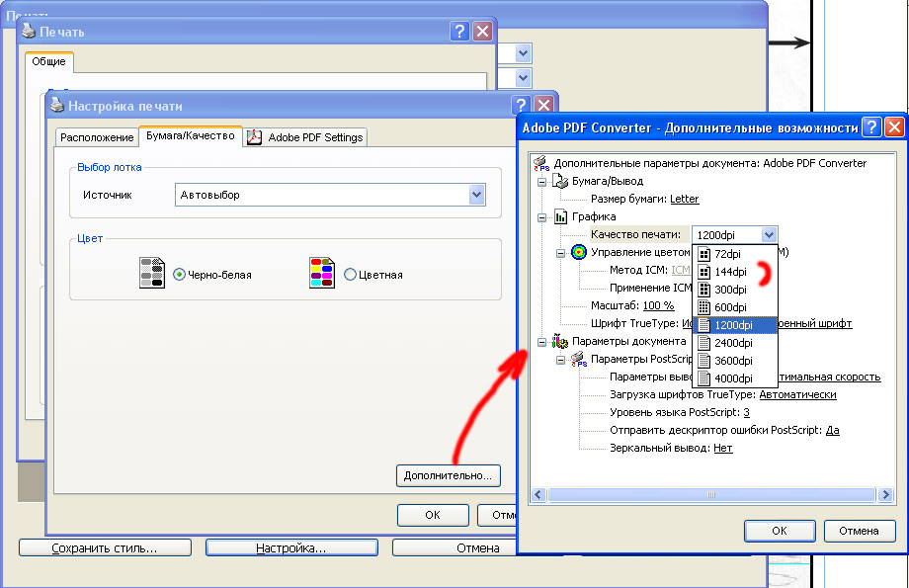
Task: Click the Сохранить стиль... button
Action: tap(105, 548)
